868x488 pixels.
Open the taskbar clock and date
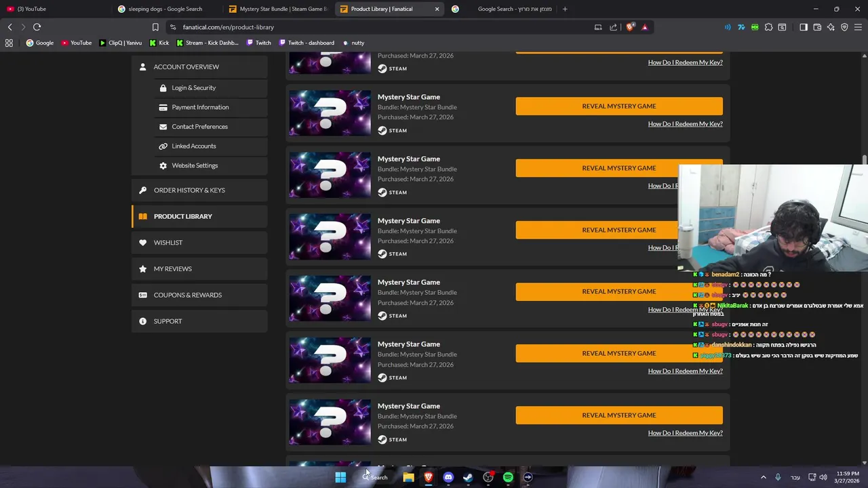[848, 477]
